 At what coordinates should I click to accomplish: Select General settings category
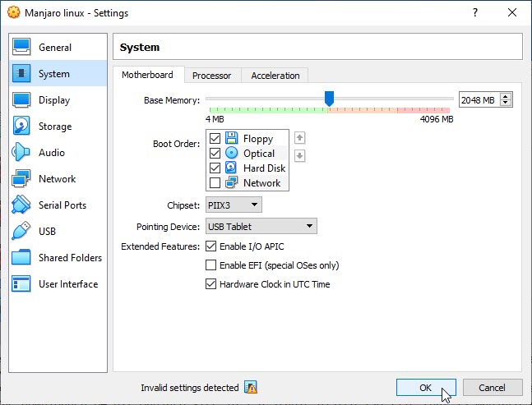[x=58, y=47]
